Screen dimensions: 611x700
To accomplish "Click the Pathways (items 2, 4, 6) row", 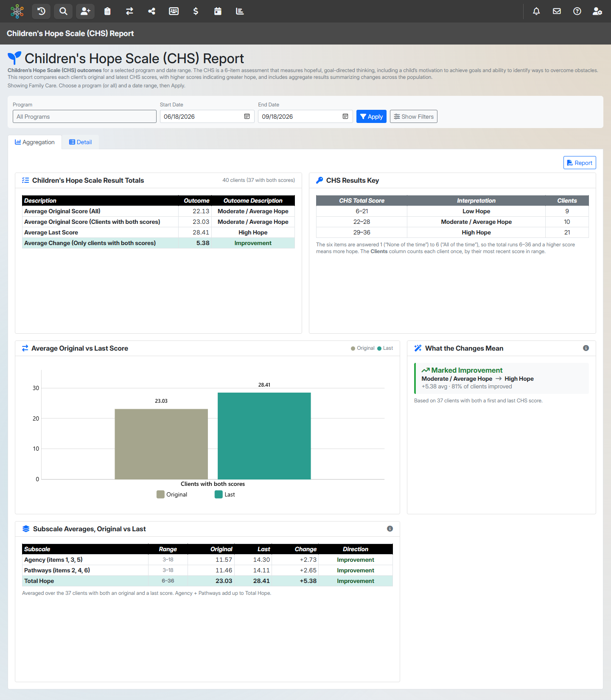I will click(x=207, y=570).
